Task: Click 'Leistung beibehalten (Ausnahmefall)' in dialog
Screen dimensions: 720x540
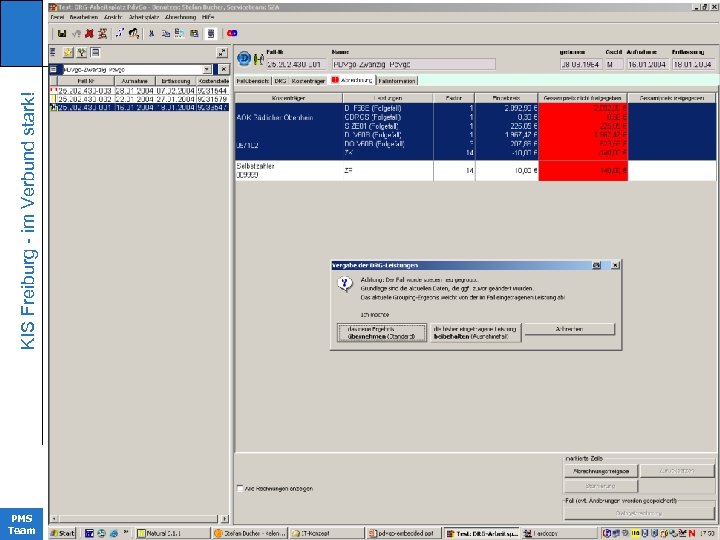Action: [475, 333]
